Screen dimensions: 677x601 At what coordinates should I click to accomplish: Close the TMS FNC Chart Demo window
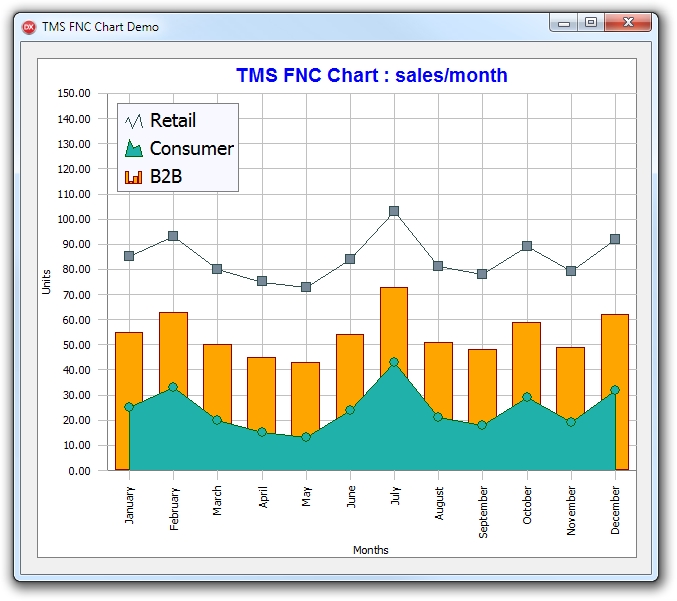(x=628, y=22)
